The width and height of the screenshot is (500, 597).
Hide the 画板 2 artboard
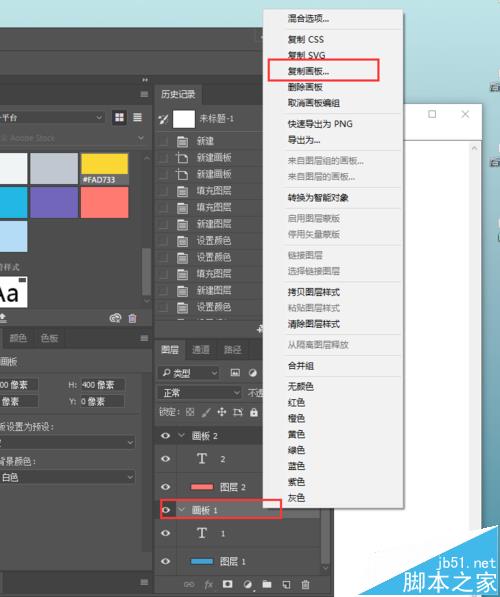[165, 436]
